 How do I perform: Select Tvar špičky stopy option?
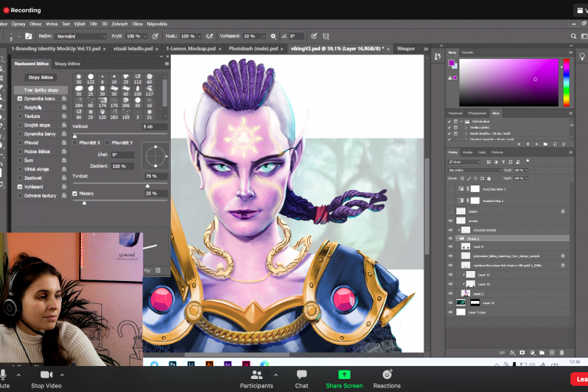41,90
